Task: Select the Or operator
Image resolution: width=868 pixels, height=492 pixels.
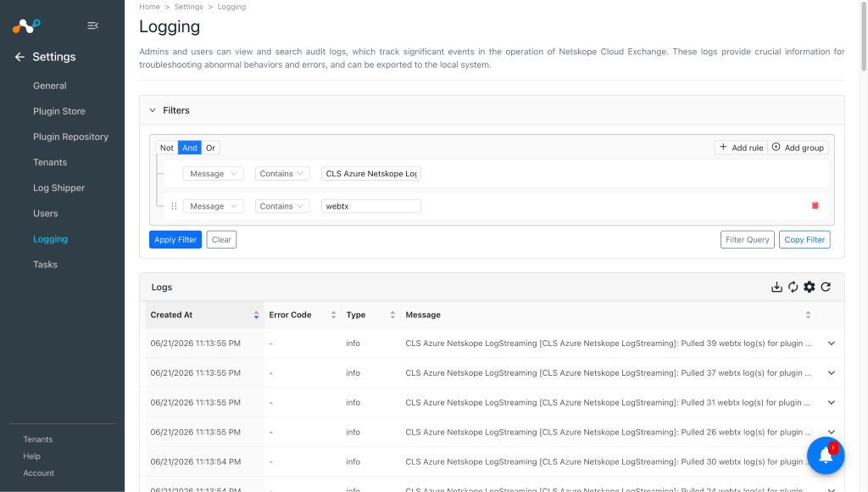Action: pyautogui.click(x=210, y=148)
